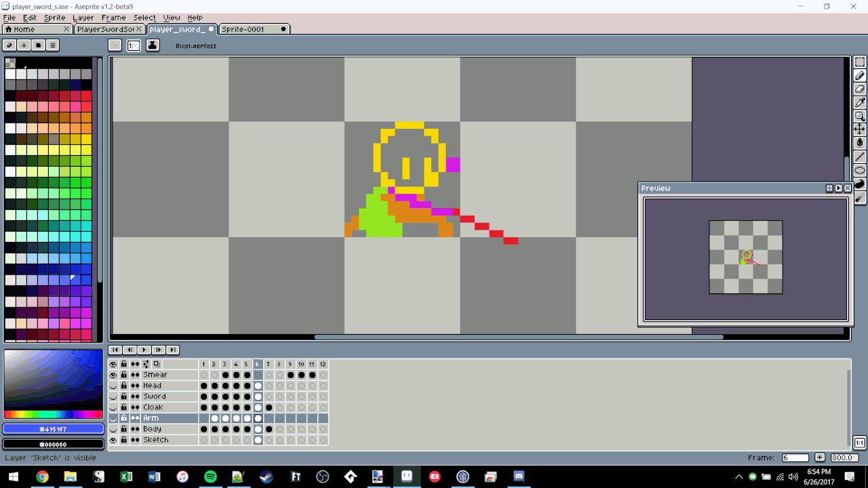
Task: Select frame 9 in the timeline header
Action: coord(290,364)
